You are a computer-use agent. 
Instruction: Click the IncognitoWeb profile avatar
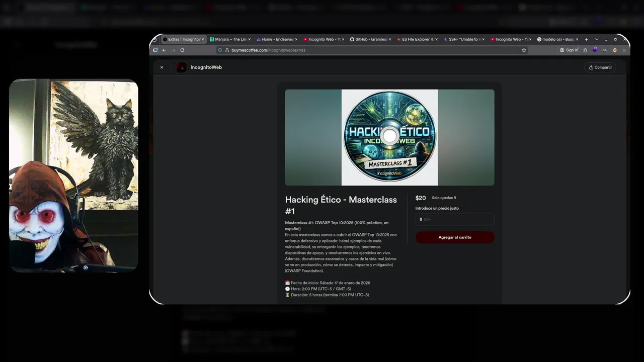pyautogui.click(x=182, y=67)
